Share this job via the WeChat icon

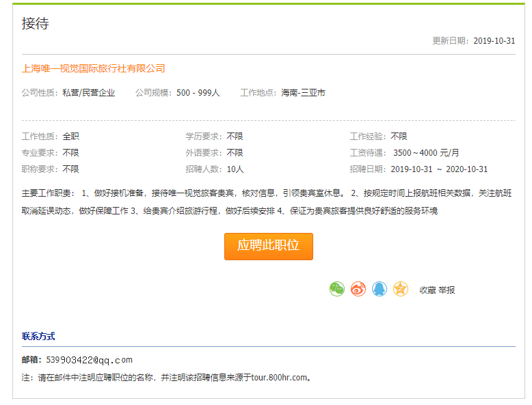(337, 289)
